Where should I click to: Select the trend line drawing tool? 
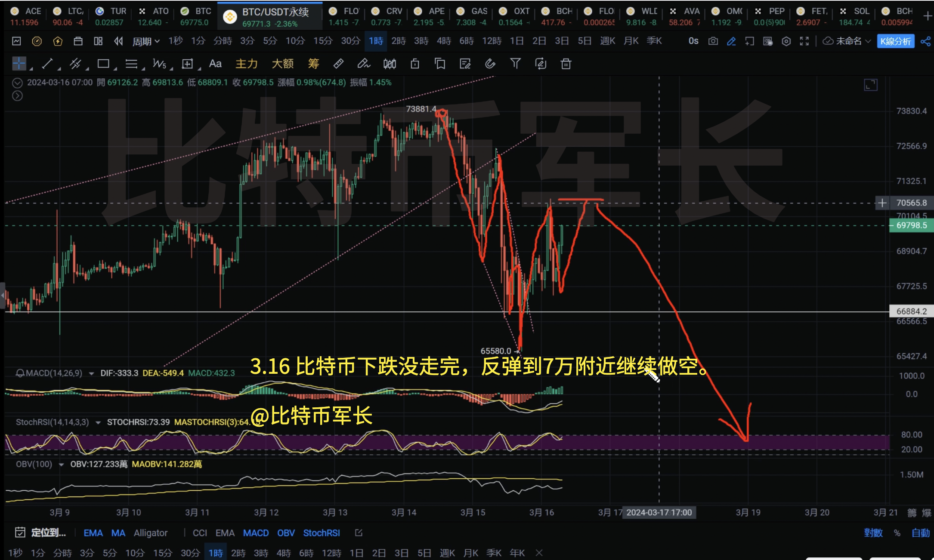click(x=47, y=64)
